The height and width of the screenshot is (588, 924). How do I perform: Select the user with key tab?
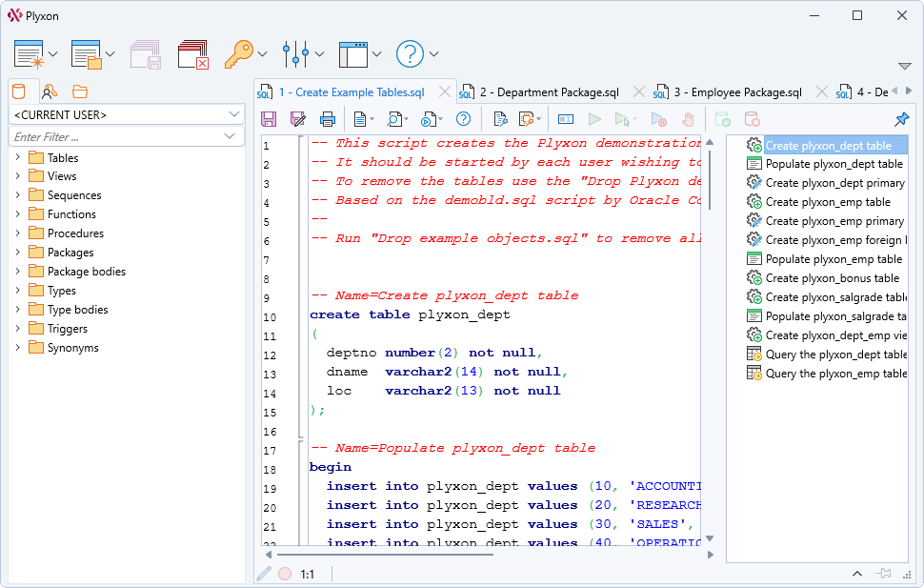click(50, 91)
